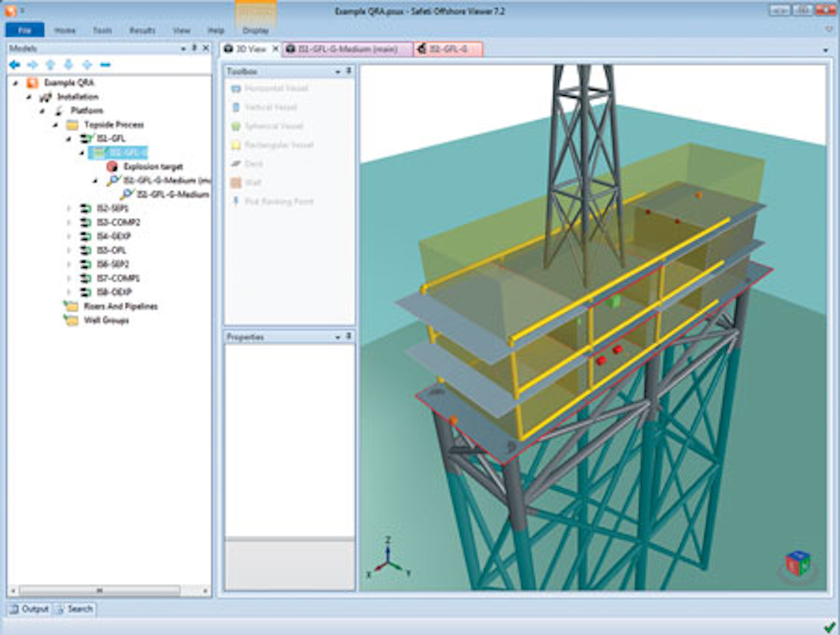Move selection up with the Models up arrow
Viewport: 840px width, 635px height.
(51, 64)
